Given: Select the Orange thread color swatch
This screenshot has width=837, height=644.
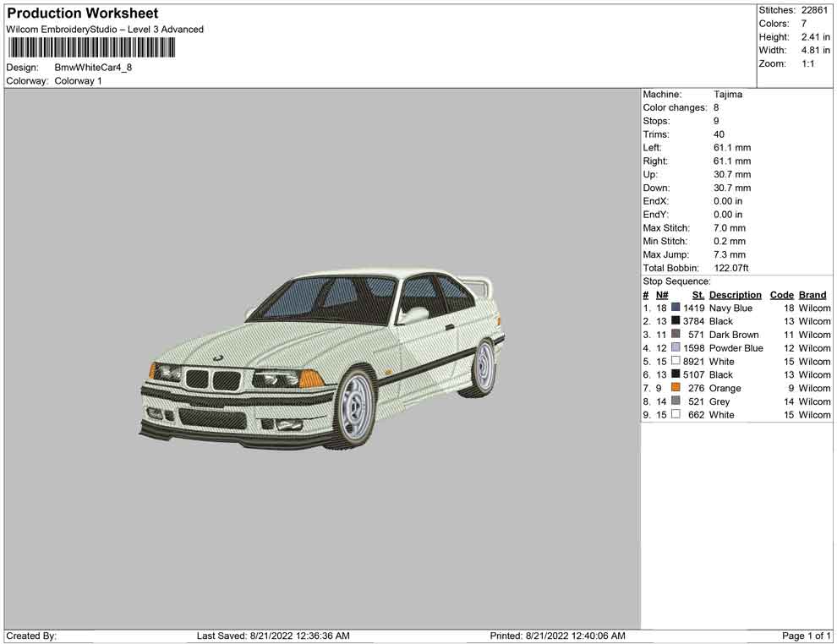Looking at the screenshot, I should 676,388.
